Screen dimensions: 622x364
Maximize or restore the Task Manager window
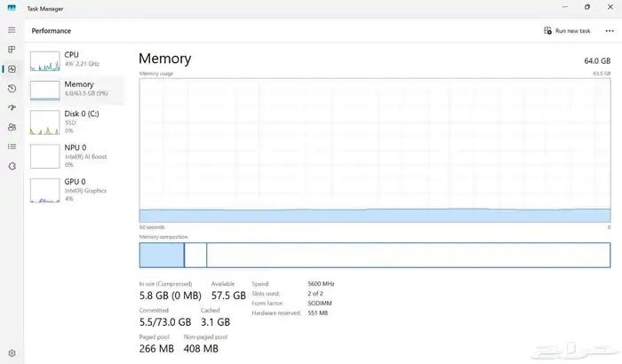tap(586, 7)
